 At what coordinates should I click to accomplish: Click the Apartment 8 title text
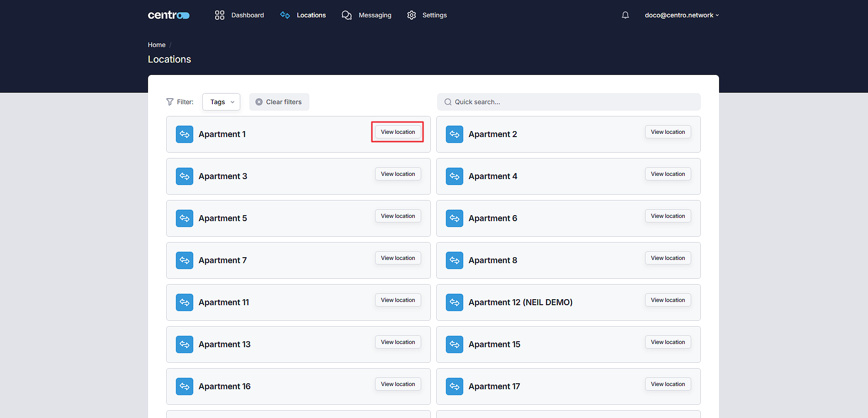[x=493, y=260]
